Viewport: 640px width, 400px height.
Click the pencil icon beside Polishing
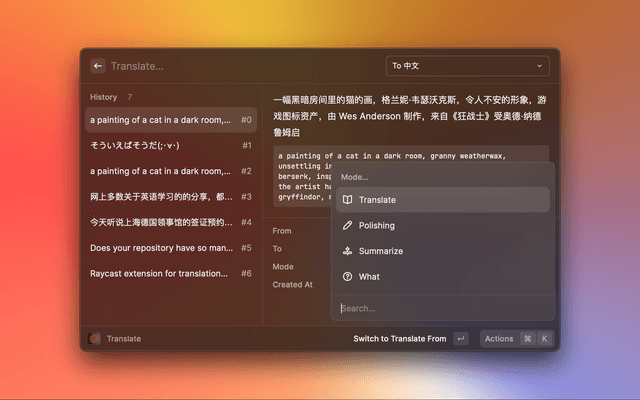point(347,226)
